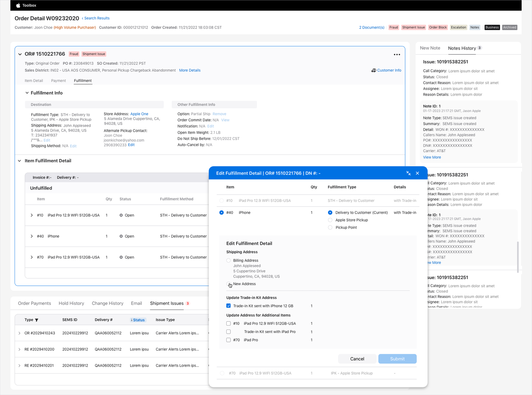Image resolution: width=532 pixels, height=395 pixels.
Task: Select Delivery to Customer (Current) option
Action: point(330,213)
